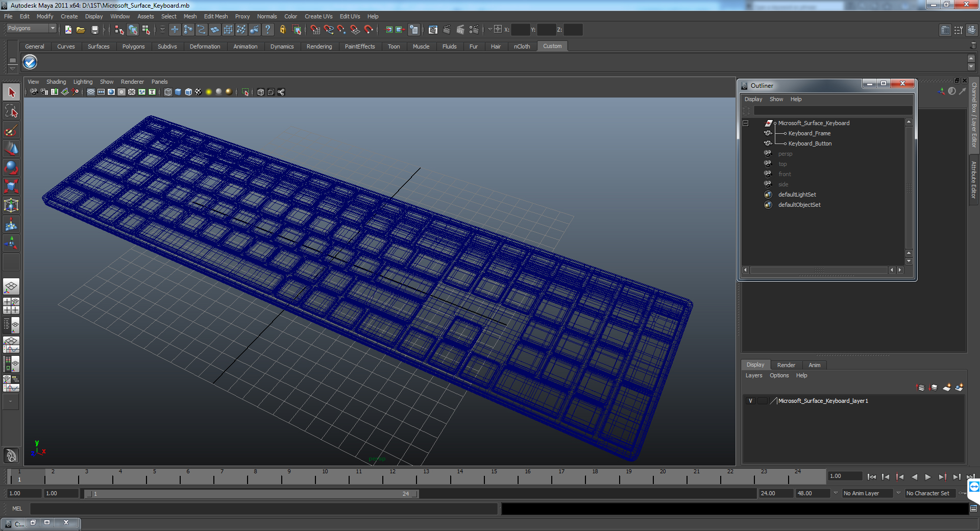Click the Show Manipulator tool

[11, 243]
